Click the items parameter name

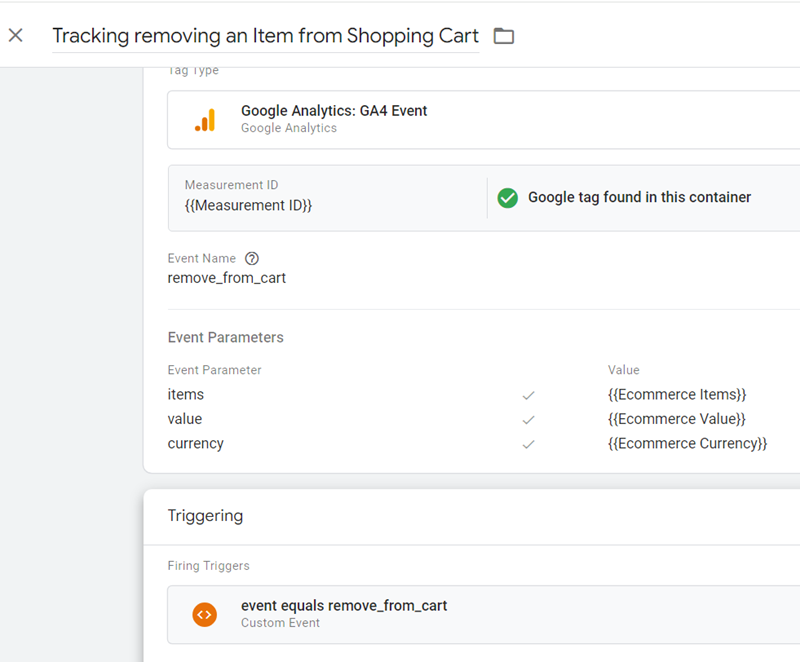pos(185,394)
